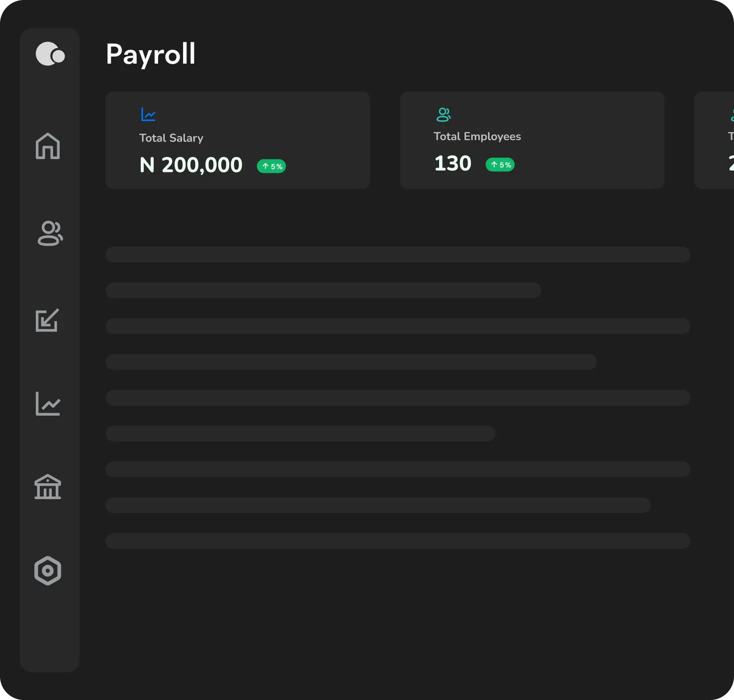734x700 pixels.
Task: Select the bottom loading placeholder row
Action: [397, 541]
